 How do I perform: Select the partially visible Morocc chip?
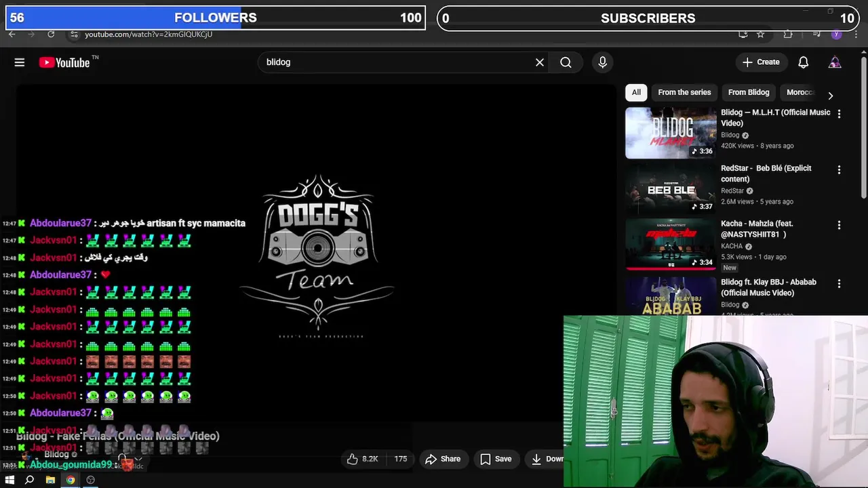[800, 92]
